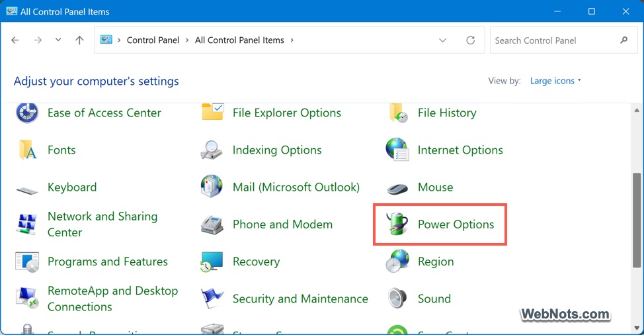The image size is (644, 335).
Task: Open the File History link
Action: pyautogui.click(x=447, y=113)
